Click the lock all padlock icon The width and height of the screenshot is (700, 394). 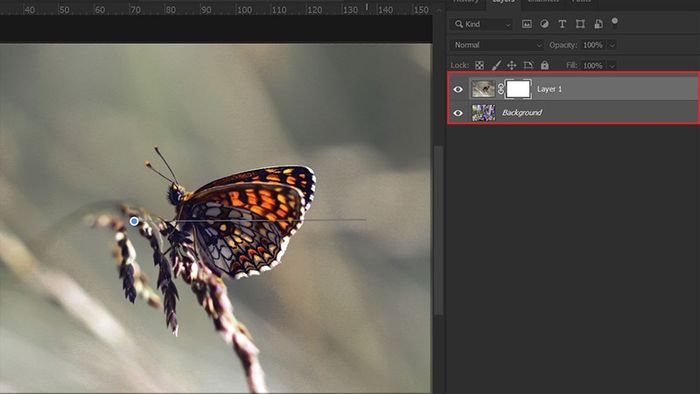(x=545, y=65)
